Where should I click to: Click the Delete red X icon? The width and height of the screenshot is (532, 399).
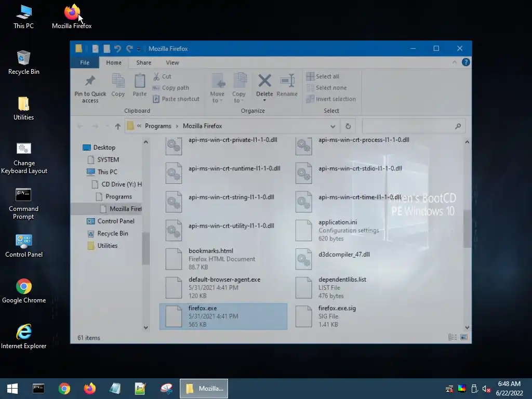coord(264,81)
